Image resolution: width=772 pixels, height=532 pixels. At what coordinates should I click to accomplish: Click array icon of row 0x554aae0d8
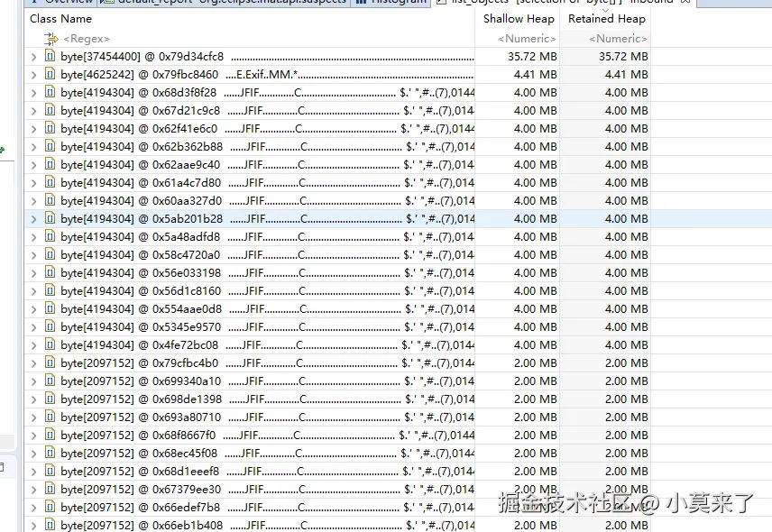(x=50, y=308)
